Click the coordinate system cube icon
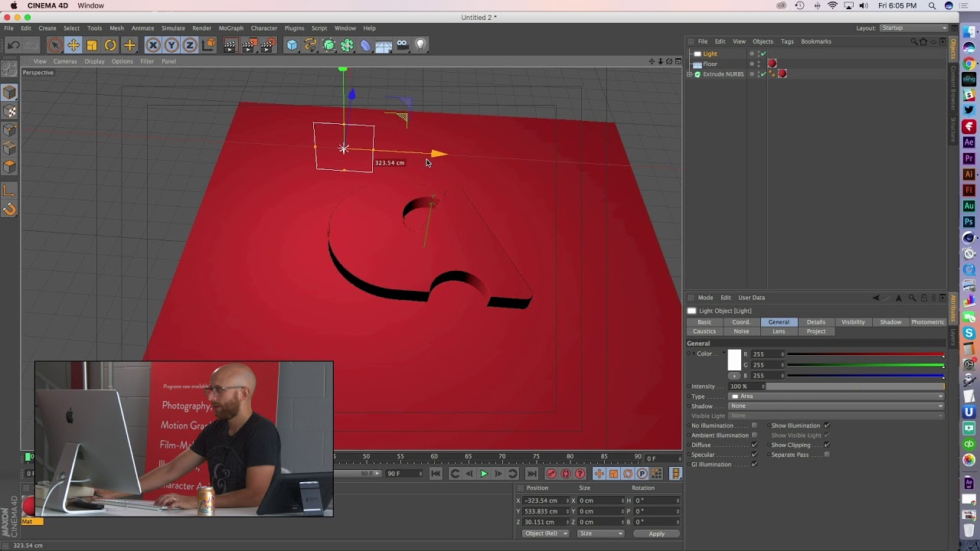The image size is (980, 551). [208, 45]
